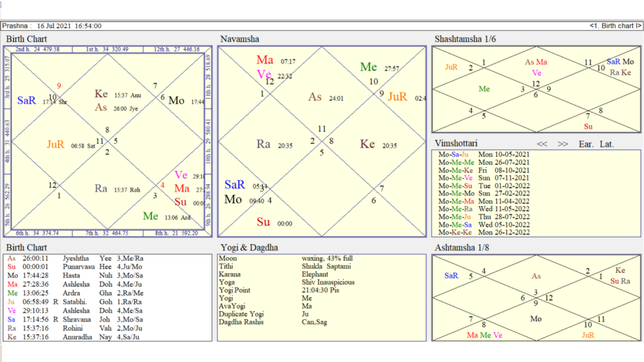Select dasha row 'Mo-Me-Ve Sun 07-11-2021'

[x=484, y=178]
